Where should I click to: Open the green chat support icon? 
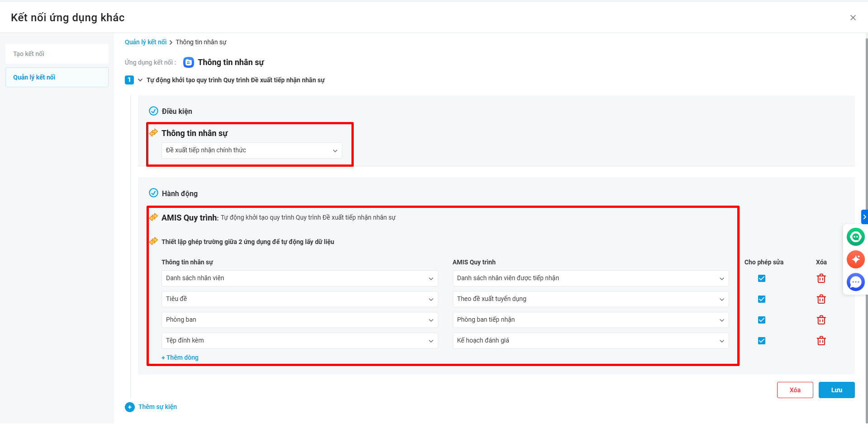pyautogui.click(x=855, y=237)
